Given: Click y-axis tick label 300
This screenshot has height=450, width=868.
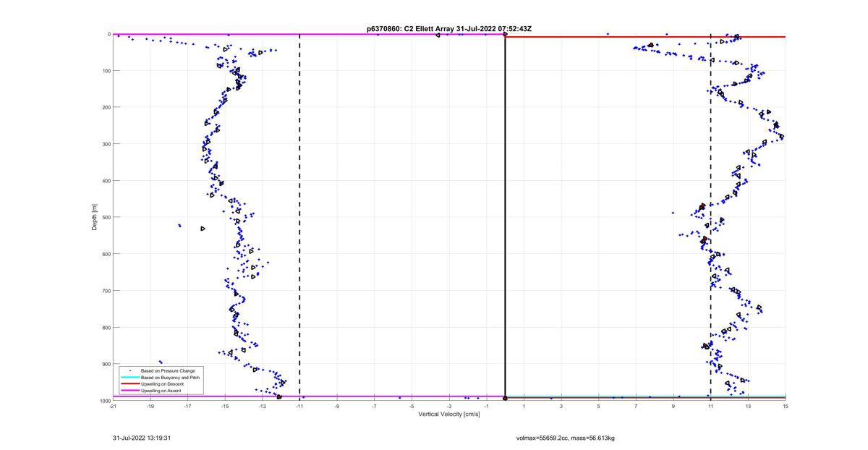Looking at the screenshot, I should tap(106, 144).
